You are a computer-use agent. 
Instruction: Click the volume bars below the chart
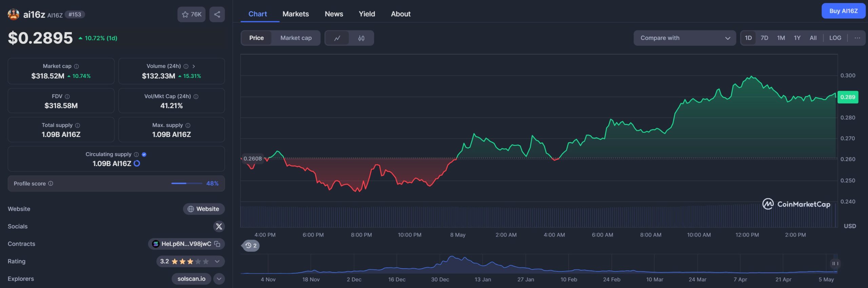pyautogui.click(x=538, y=217)
